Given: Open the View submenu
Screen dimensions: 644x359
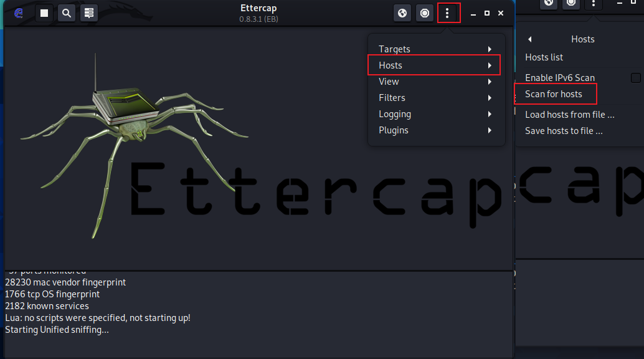Looking at the screenshot, I should (436, 82).
